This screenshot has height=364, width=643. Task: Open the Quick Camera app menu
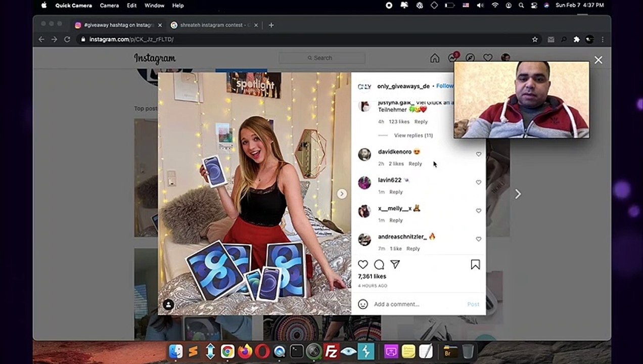[73, 6]
